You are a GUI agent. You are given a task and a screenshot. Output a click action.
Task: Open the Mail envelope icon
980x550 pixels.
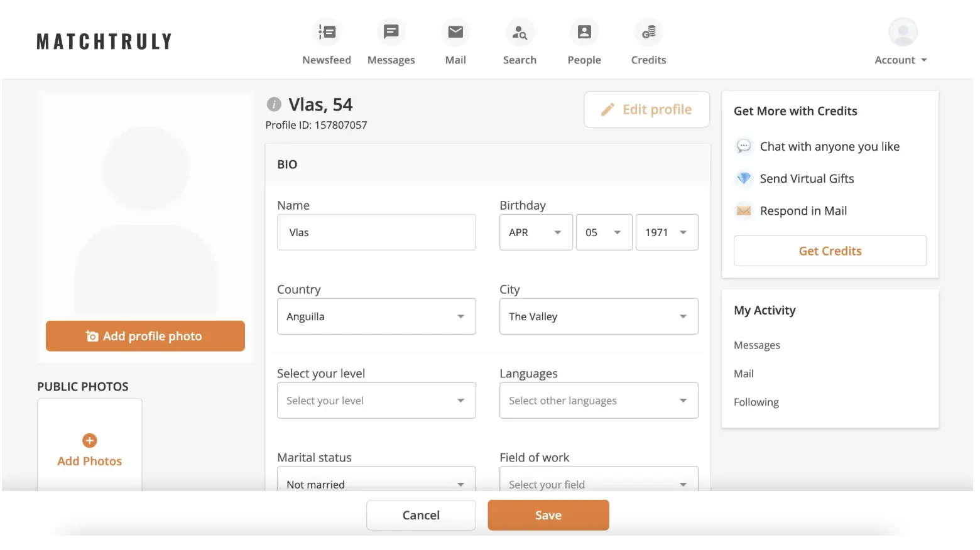pos(455,32)
